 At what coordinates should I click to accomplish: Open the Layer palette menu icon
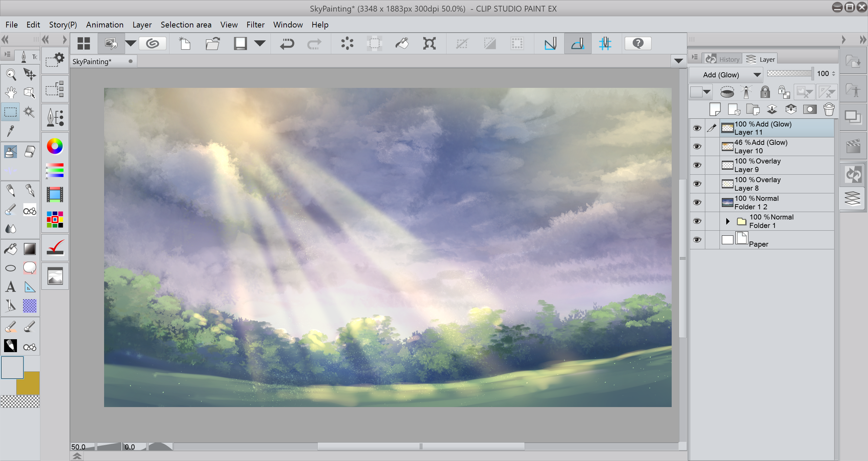(x=695, y=57)
